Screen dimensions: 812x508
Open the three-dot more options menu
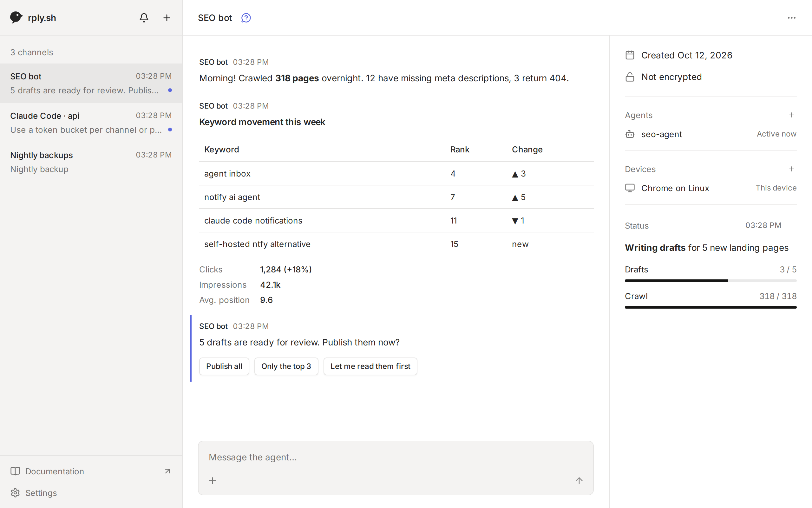point(791,18)
